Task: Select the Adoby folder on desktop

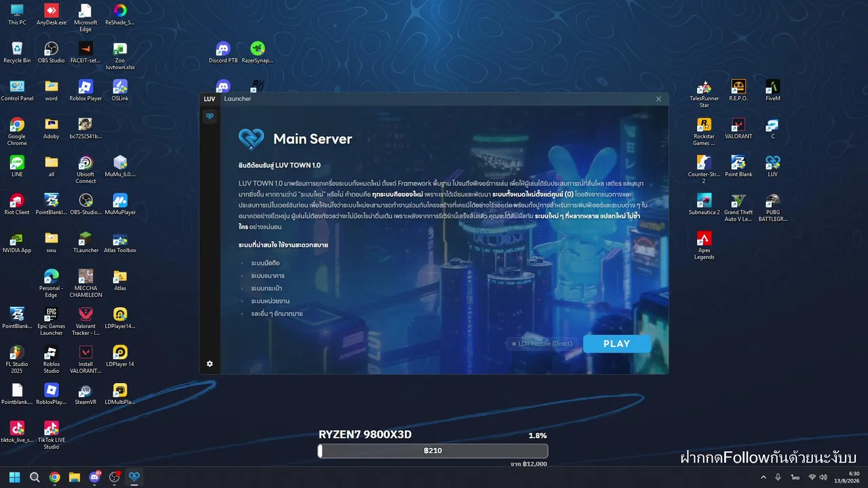Action: coord(52,128)
